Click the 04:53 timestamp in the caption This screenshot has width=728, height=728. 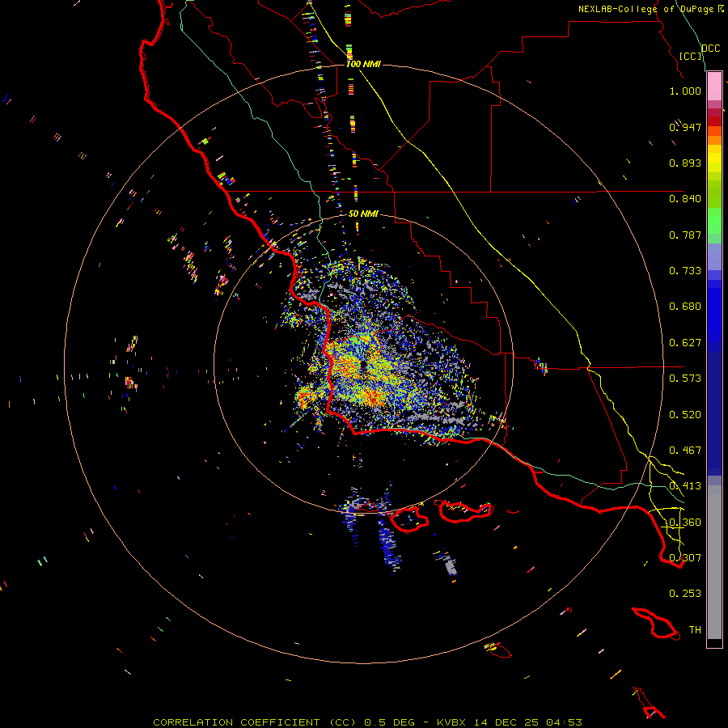[x=564, y=722]
